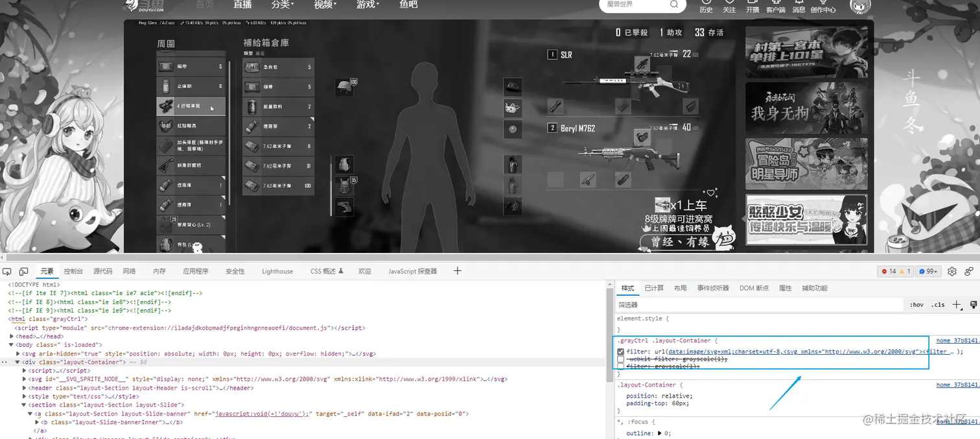Open the 消息 messages icon

coord(799,6)
